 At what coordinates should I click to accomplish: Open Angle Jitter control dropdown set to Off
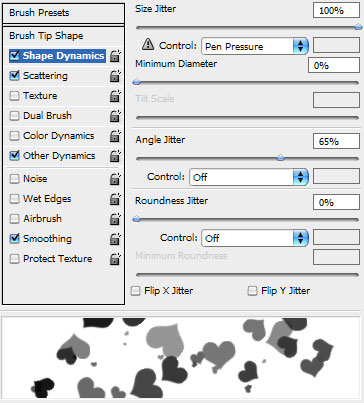pos(249,177)
